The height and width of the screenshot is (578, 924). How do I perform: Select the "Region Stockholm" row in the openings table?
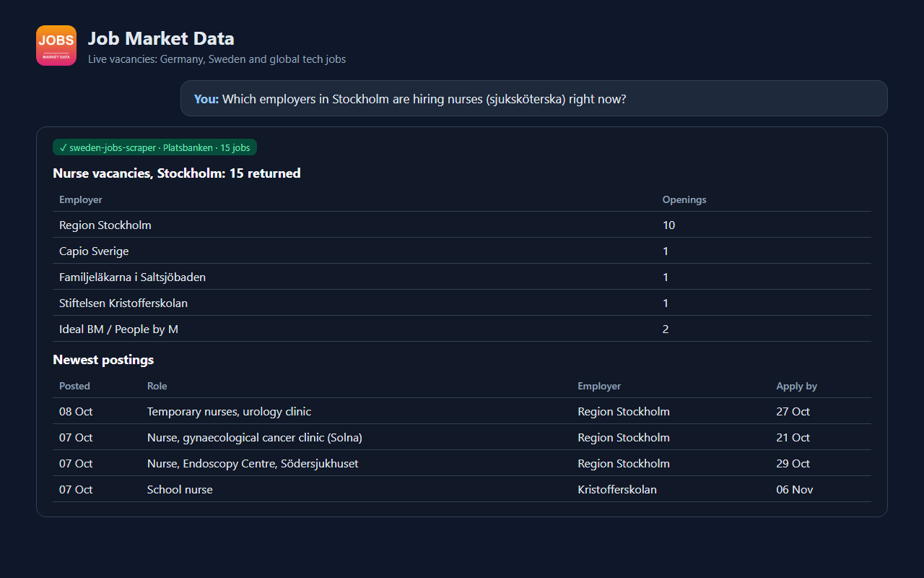coord(462,225)
